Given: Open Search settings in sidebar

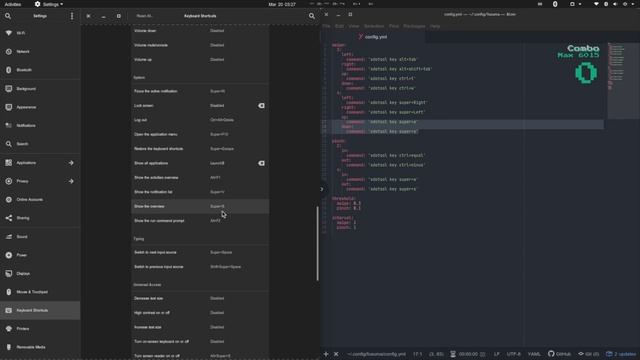Looking at the screenshot, I should (x=40, y=144).
